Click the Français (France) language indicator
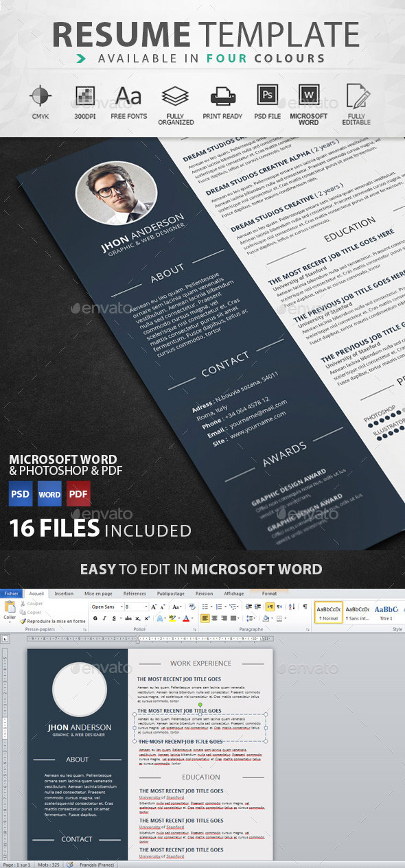This screenshot has width=405, height=868. [96, 865]
